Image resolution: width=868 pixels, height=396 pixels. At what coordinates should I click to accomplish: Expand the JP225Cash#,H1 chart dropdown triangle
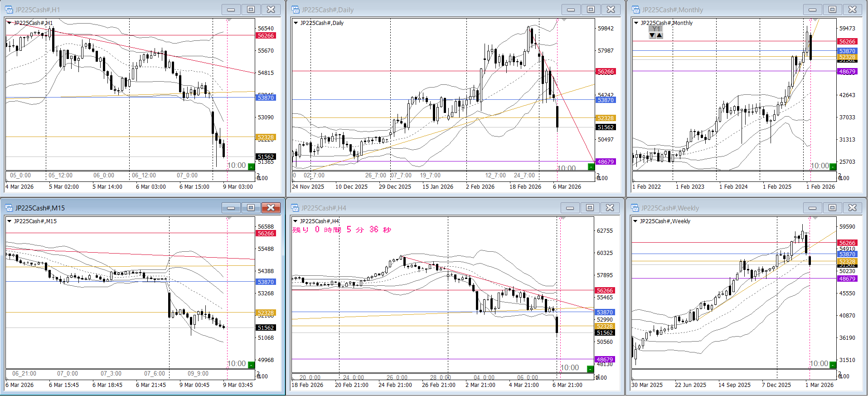(9, 23)
